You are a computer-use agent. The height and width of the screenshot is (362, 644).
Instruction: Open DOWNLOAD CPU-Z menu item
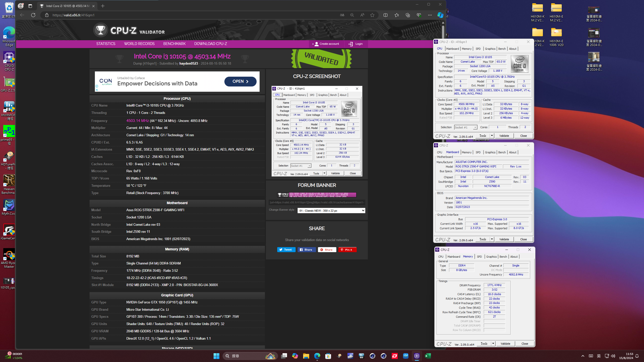point(211,44)
